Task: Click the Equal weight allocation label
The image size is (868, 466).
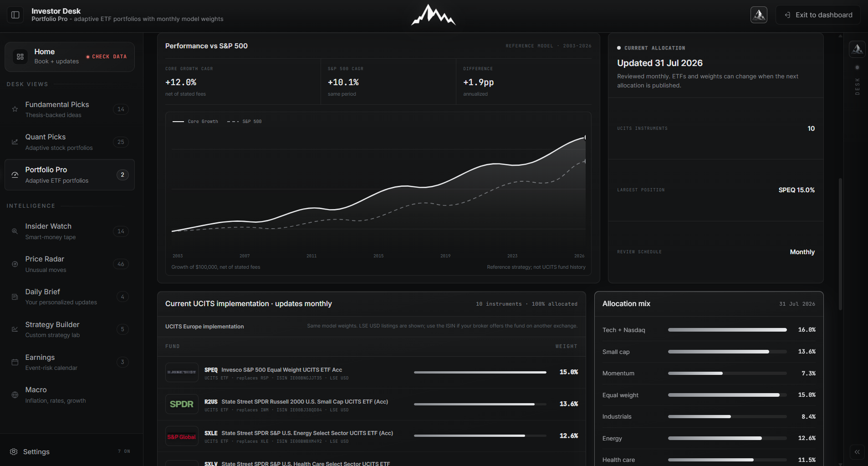Action: [620, 395]
